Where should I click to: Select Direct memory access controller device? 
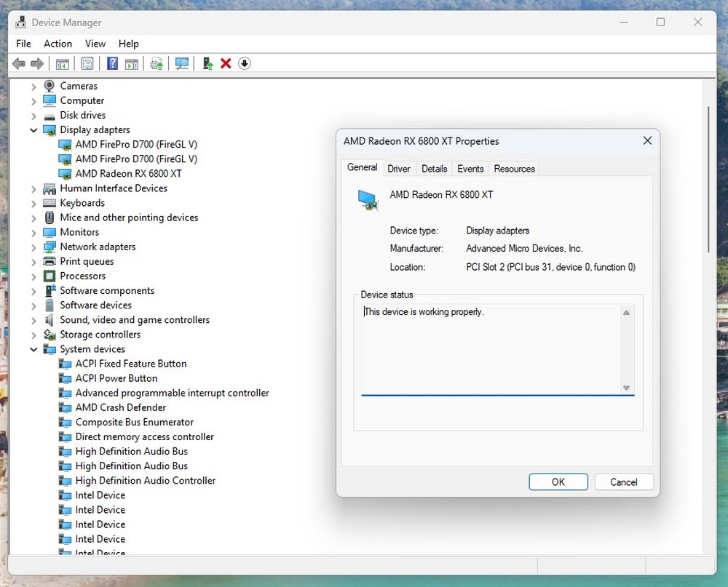[x=144, y=436]
